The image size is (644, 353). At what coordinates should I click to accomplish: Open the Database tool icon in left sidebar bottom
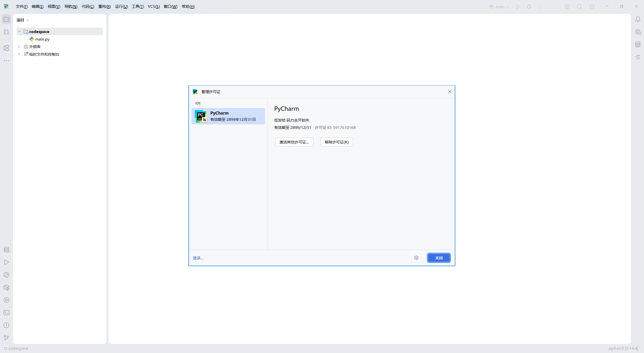pyautogui.click(x=6, y=250)
